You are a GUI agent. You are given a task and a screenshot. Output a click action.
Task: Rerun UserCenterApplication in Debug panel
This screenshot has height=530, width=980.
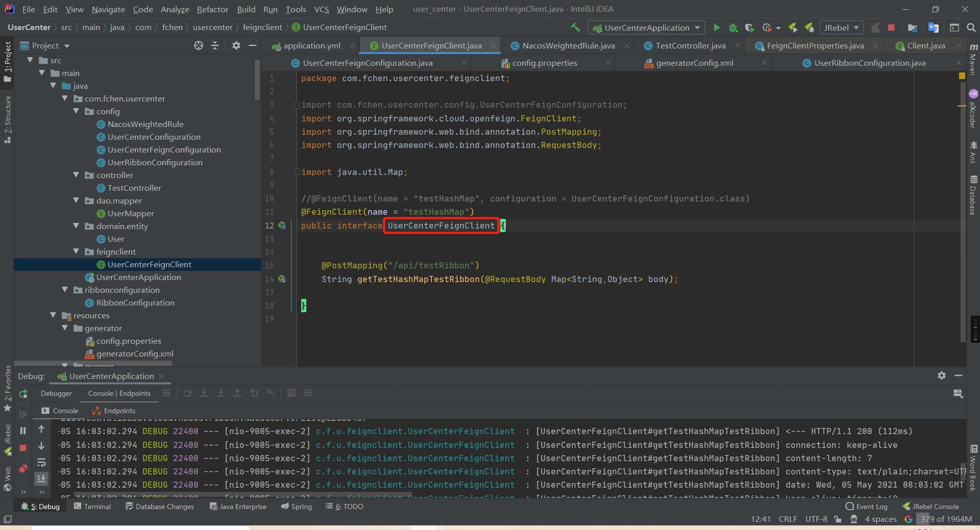tap(23, 393)
